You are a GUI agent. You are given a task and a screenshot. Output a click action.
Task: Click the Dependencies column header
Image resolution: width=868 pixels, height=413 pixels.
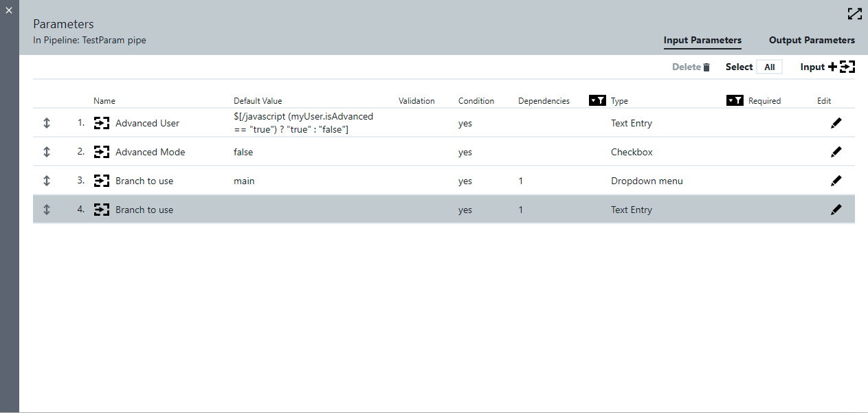[544, 101]
